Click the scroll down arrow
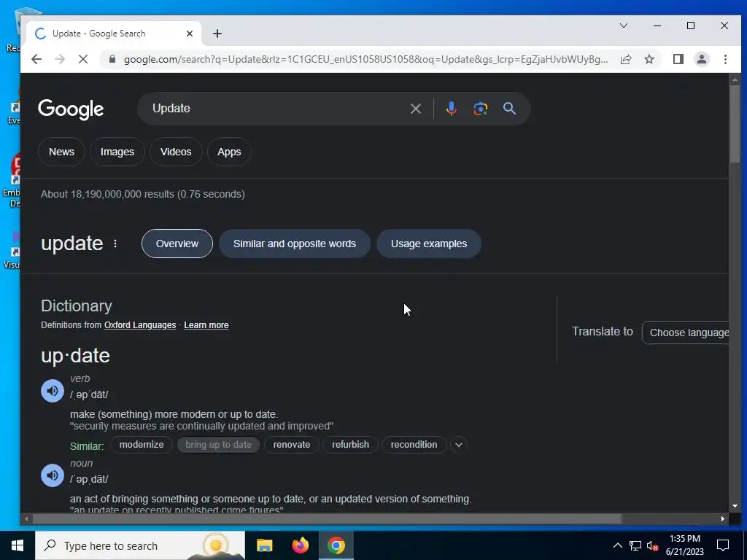747x560 pixels. 735,506
